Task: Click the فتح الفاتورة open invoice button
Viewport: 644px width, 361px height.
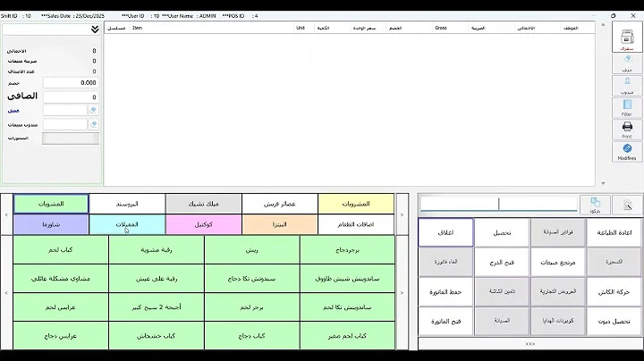Action: pos(445,321)
